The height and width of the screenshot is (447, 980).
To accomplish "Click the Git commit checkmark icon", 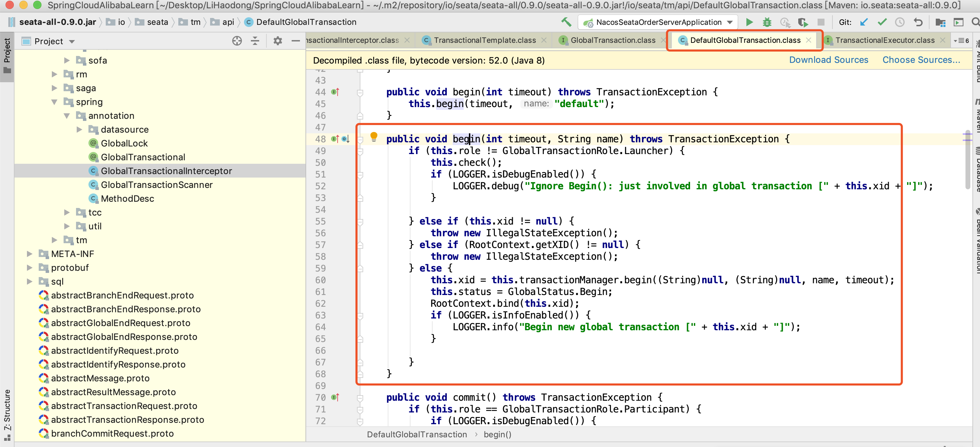I will coord(882,22).
